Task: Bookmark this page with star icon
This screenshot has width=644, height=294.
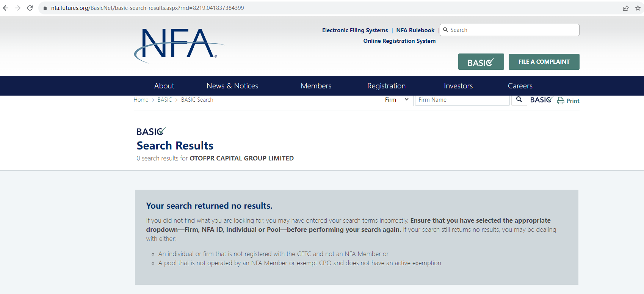Action: click(x=638, y=8)
